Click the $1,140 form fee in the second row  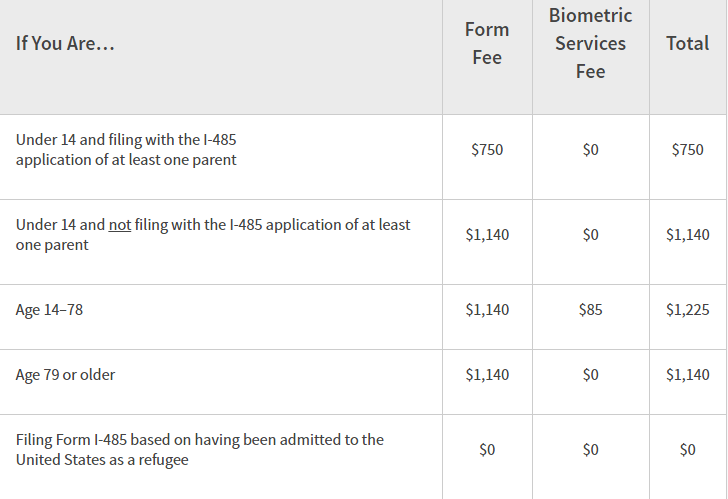point(487,235)
